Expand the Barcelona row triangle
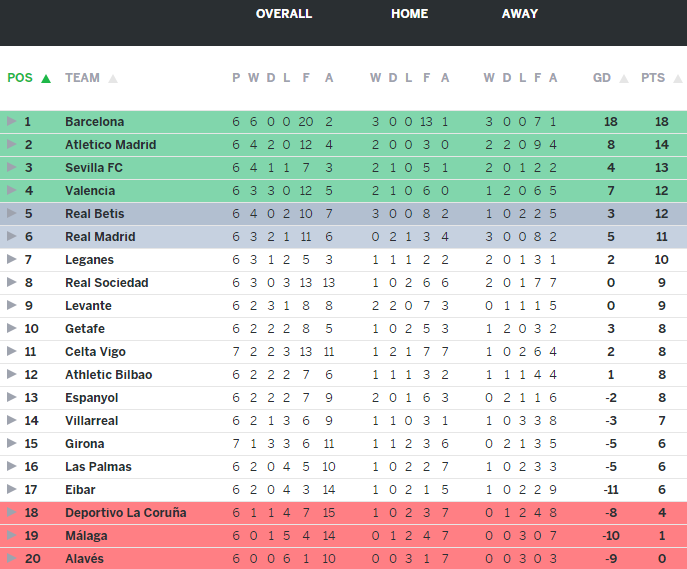 (x=12, y=122)
